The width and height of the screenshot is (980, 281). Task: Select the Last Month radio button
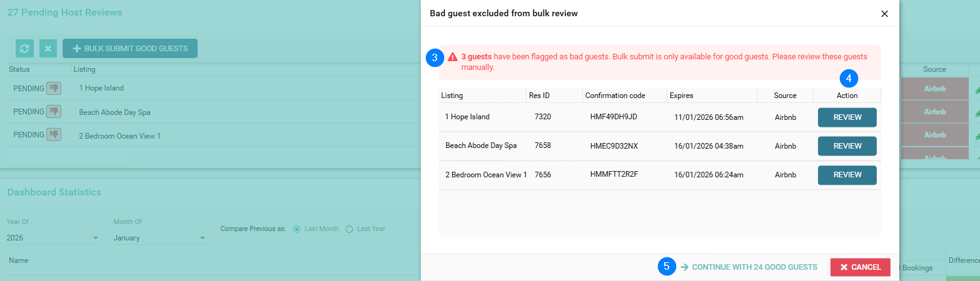(297, 229)
